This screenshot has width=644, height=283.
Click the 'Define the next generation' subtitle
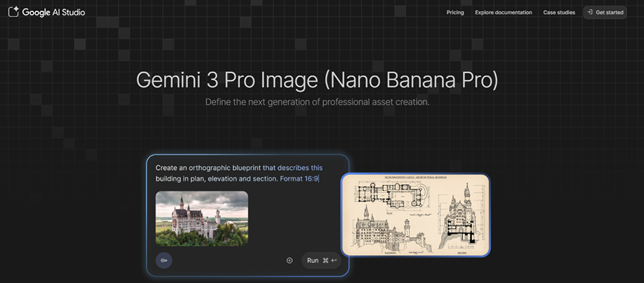317,102
